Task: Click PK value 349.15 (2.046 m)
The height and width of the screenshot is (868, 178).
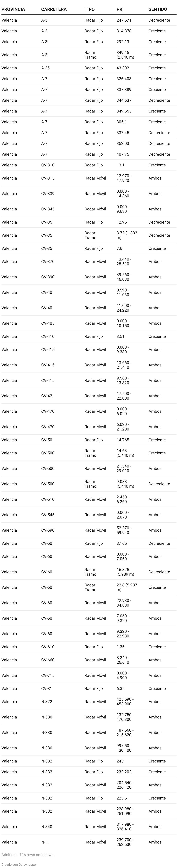Action: 125,55
